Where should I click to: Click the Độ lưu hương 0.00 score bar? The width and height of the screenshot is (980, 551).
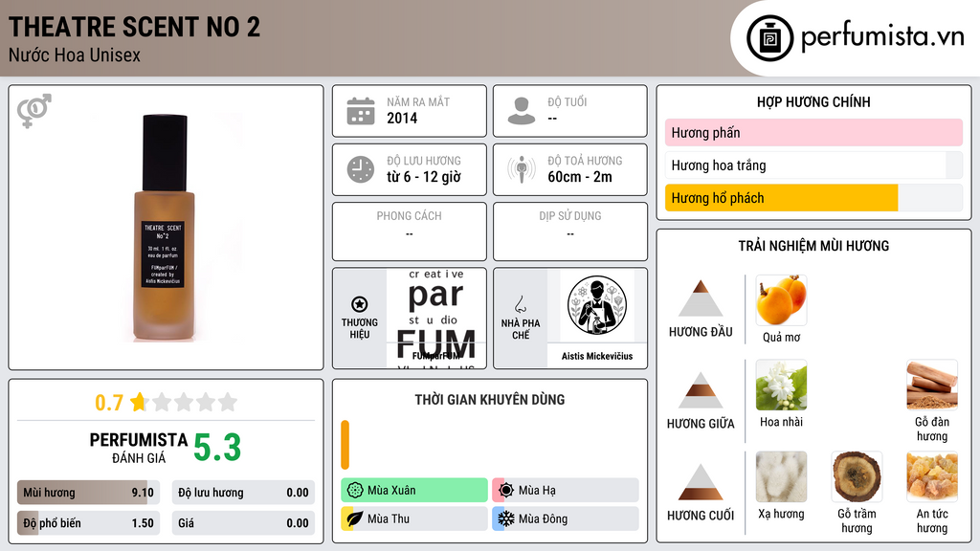click(x=243, y=493)
